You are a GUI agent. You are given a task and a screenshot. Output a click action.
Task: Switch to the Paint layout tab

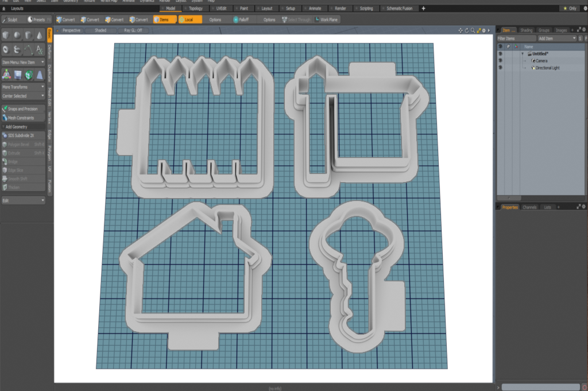coord(243,8)
